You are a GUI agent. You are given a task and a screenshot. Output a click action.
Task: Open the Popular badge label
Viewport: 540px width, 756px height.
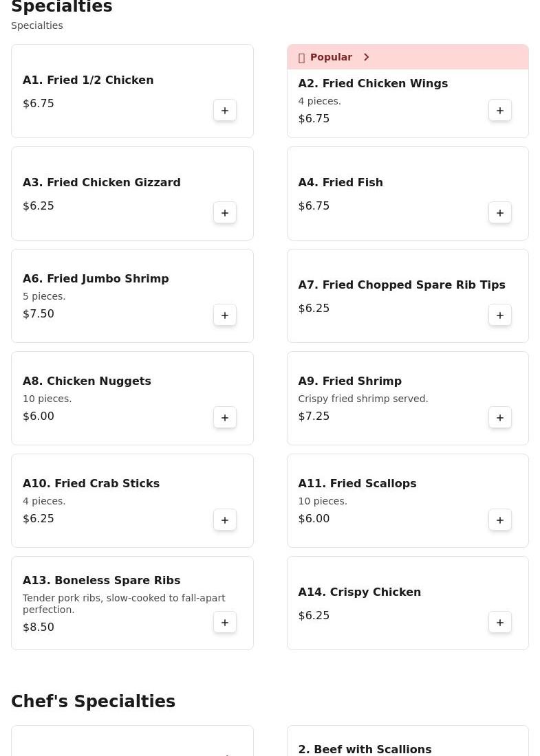tap(331, 57)
